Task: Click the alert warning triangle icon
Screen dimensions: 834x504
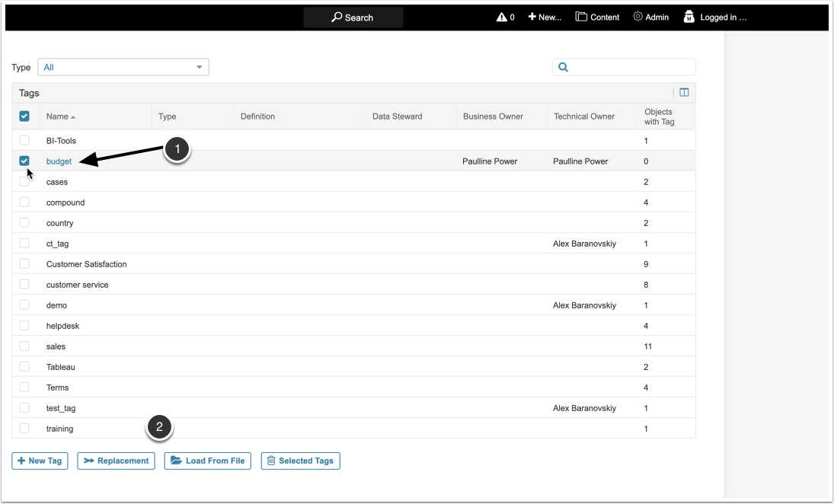Action: [501, 17]
